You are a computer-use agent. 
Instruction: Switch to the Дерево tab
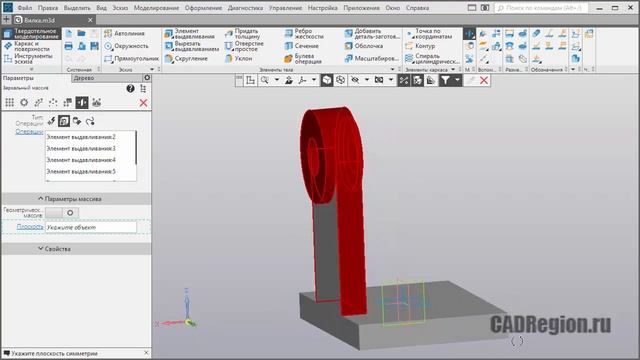84,78
